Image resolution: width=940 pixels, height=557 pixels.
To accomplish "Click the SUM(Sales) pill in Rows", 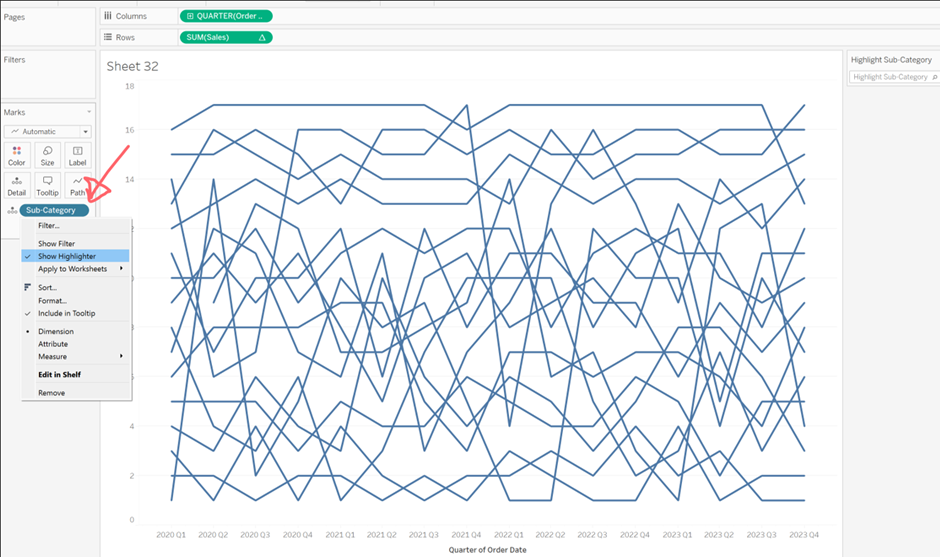I will (226, 37).
